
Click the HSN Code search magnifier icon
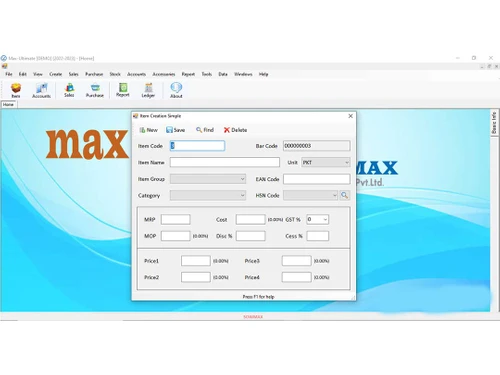pos(344,195)
